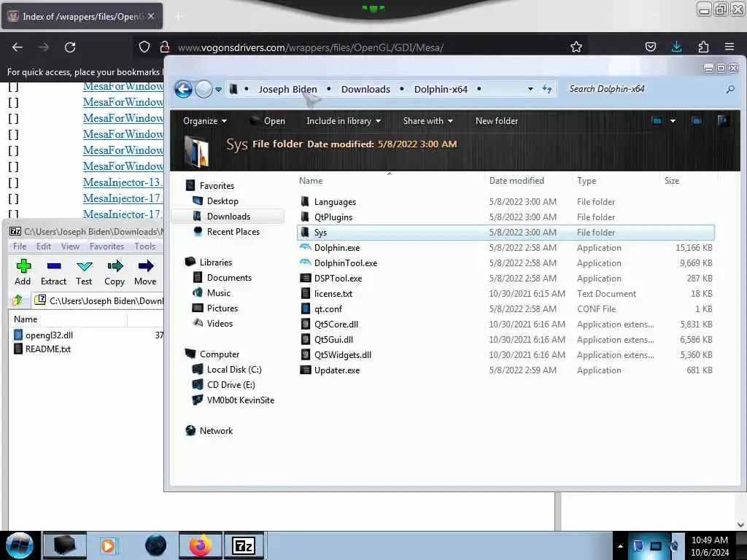Open the File menu in 7-Zip
This screenshot has height=560, width=747.
click(20, 246)
